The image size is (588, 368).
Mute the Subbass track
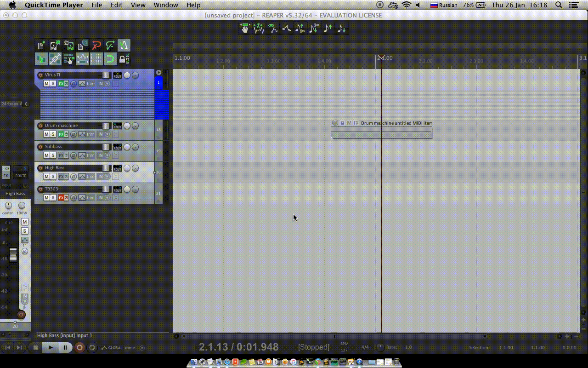point(46,155)
